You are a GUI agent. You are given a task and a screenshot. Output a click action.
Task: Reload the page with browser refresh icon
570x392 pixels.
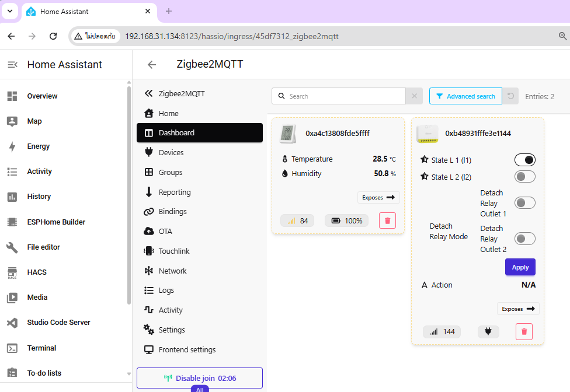point(53,36)
